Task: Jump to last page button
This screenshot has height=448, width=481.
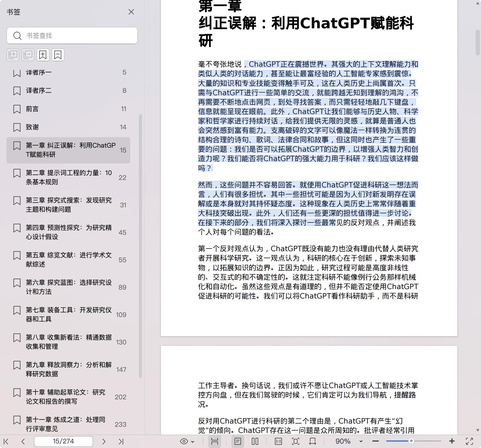Action: pyautogui.click(x=121, y=441)
